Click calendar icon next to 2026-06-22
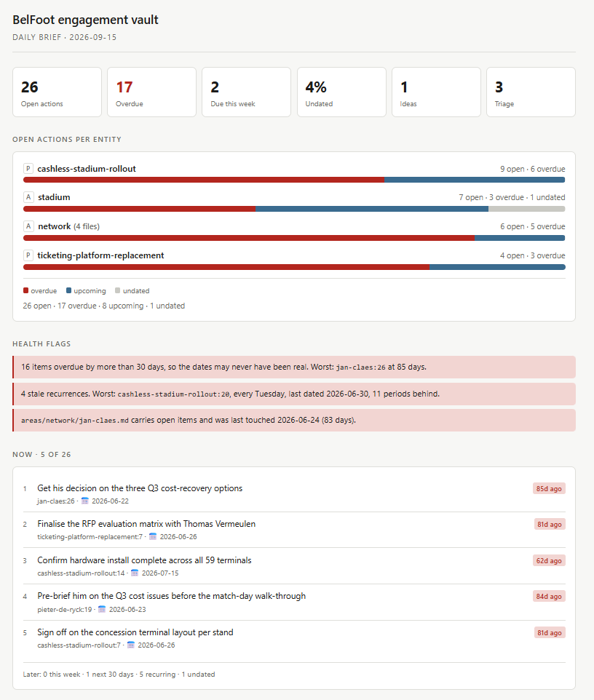 pos(85,501)
